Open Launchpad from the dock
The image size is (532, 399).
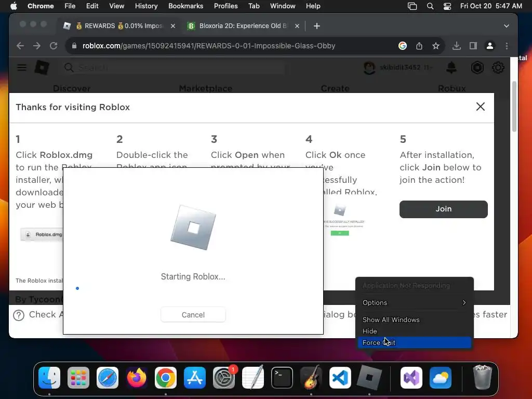78,378
